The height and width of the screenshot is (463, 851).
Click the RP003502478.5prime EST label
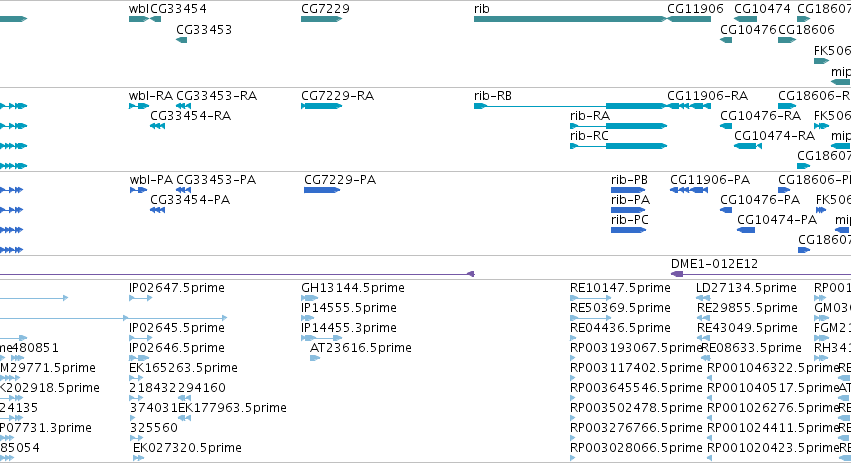636,408
